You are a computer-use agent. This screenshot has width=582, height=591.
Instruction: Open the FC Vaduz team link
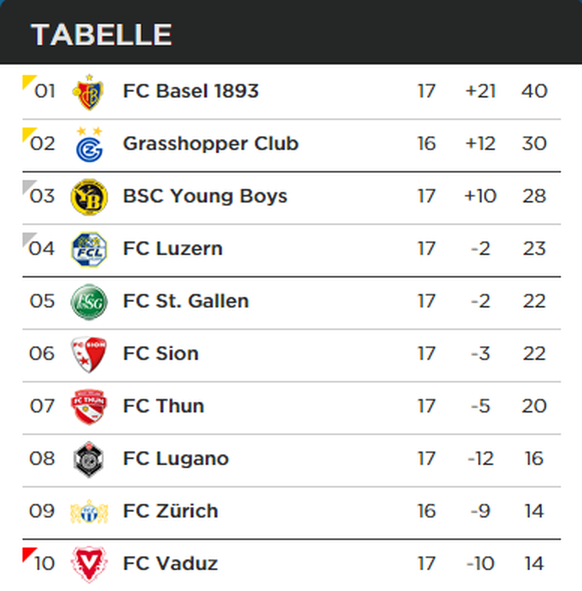click(170, 563)
